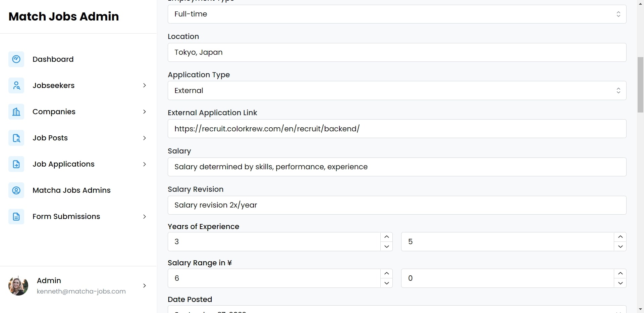The image size is (644, 313).
Task: Increase minimum Years of Experience value
Action: (386, 237)
